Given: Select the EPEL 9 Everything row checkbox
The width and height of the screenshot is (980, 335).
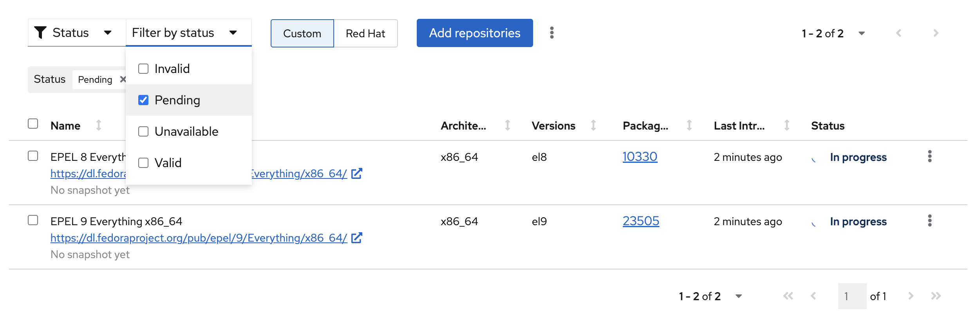Looking at the screenshot, I should (33, 220).
